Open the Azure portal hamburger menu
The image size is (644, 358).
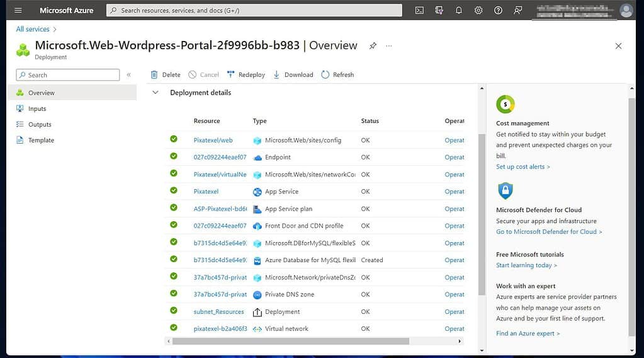tap(18, 10)
